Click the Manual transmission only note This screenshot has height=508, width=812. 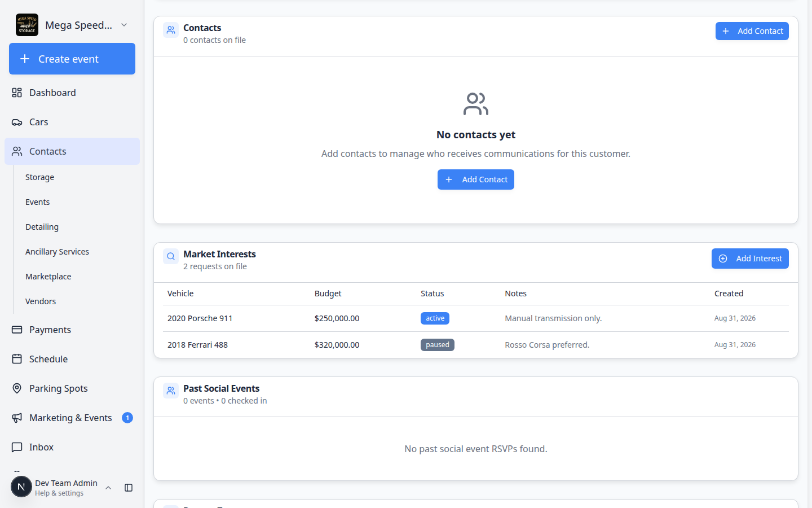coord(553,318)
